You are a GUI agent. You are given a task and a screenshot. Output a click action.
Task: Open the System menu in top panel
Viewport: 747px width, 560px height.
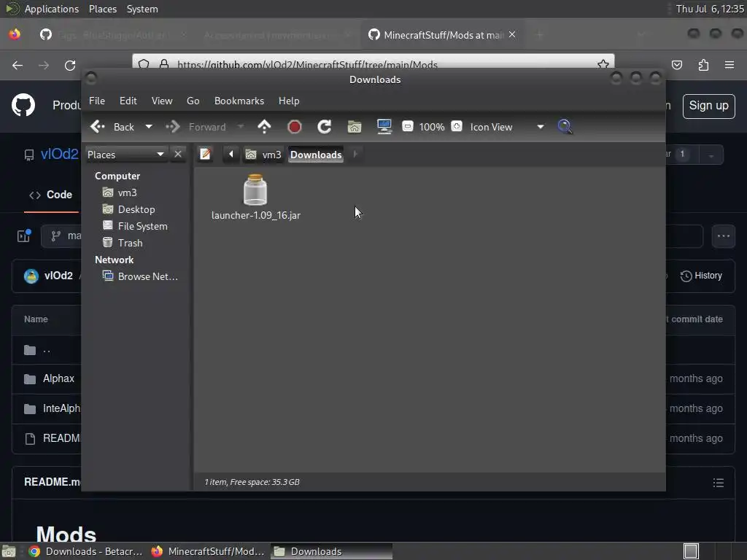click(142, 9)
